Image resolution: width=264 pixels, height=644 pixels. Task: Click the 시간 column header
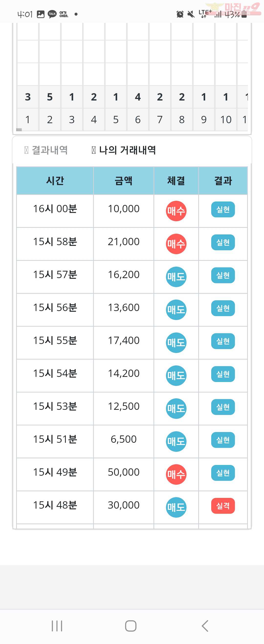[55, 181]
